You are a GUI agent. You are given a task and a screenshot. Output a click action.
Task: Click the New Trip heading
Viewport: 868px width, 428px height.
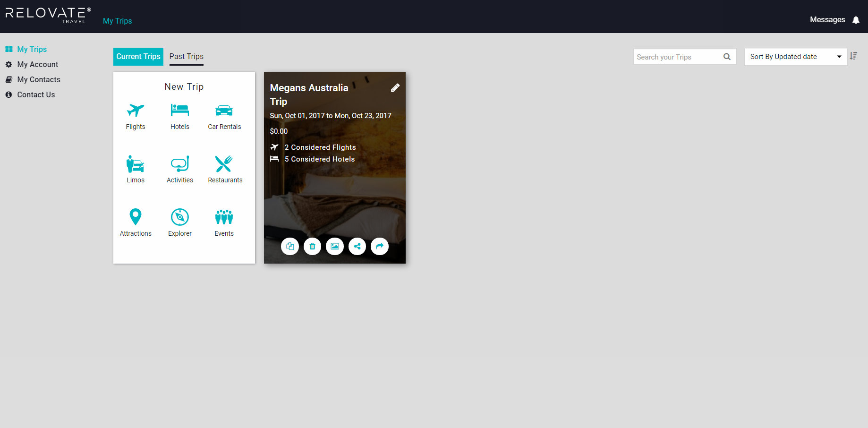tap(184, 86)
